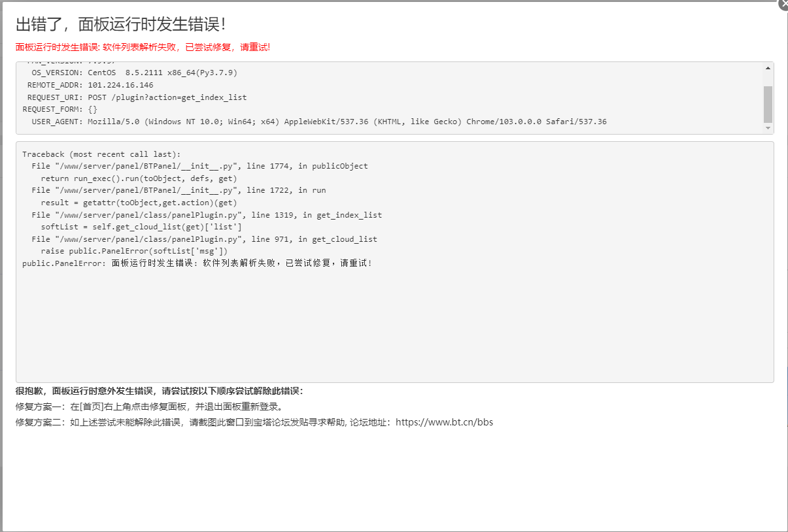Click the BTPanel/__init__.py line 1774 traceback entry
The height and width of the screenshot is (532, 788).
(196, 165)
